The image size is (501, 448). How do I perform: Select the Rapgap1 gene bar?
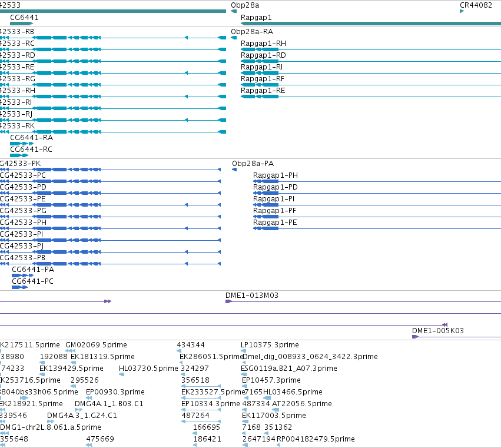point(371,24)
